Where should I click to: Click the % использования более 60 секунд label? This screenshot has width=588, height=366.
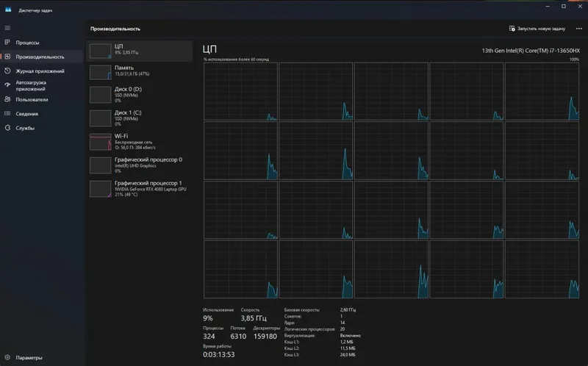[236, 60]
